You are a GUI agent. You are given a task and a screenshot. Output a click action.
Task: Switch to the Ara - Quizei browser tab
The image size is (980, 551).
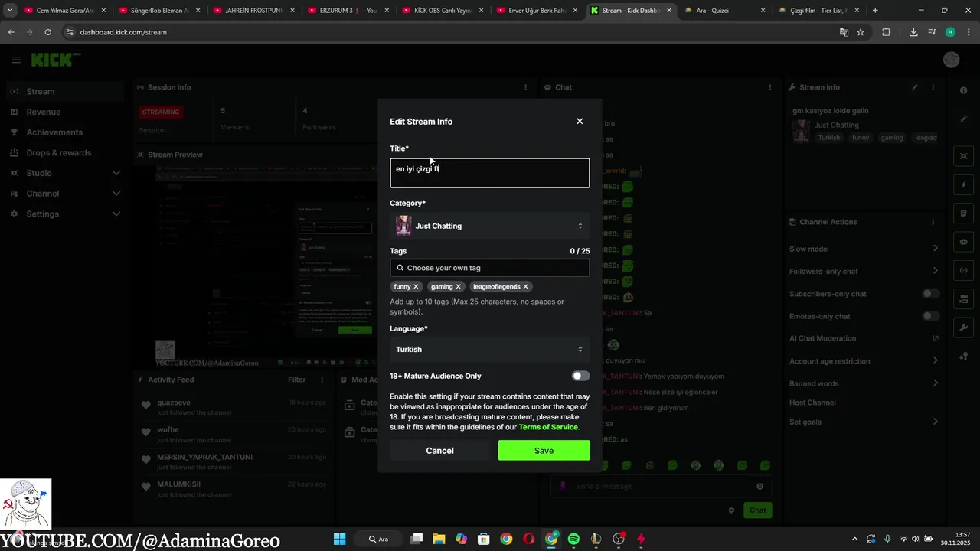(x=724, y=11)
